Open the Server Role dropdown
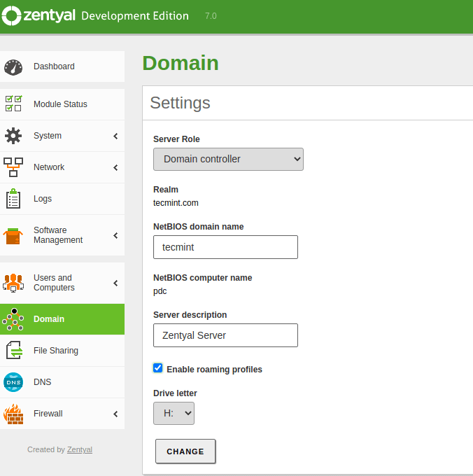The height and width of the screenshot is (476, 473). pos(228,159)
